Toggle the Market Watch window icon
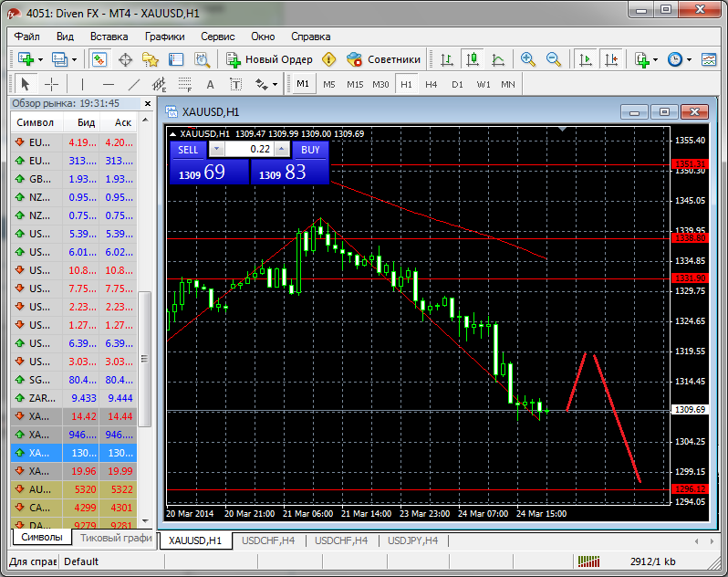The height and width of the screenshot is (577, 728). click(x=99, y=59)
